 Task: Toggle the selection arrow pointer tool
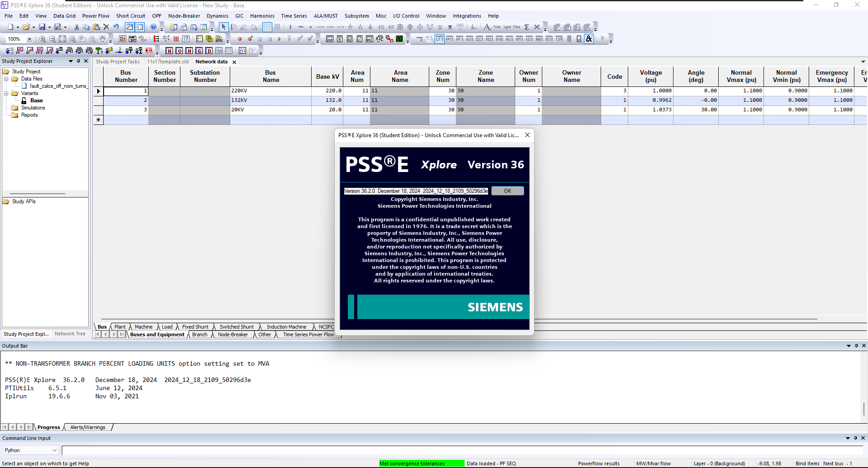tap(223, 27)
